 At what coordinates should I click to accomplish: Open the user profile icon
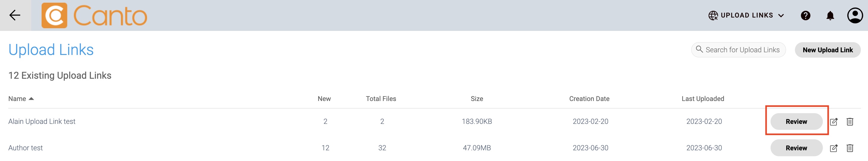pyautogui.click(x=855, y=15)
